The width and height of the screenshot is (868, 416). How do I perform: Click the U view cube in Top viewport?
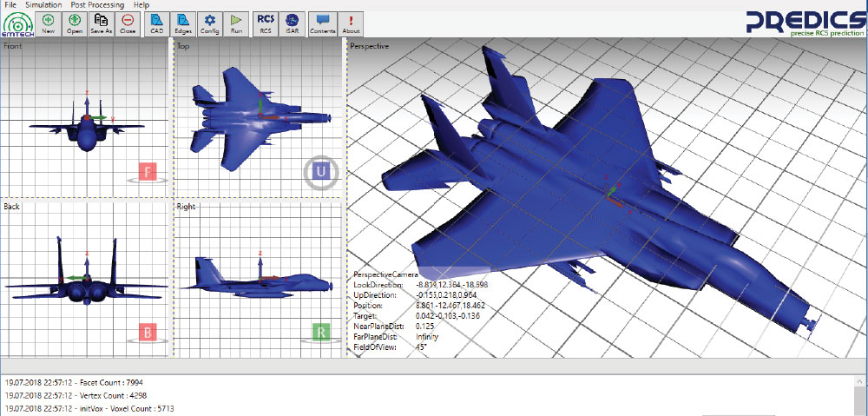point(321,173)
